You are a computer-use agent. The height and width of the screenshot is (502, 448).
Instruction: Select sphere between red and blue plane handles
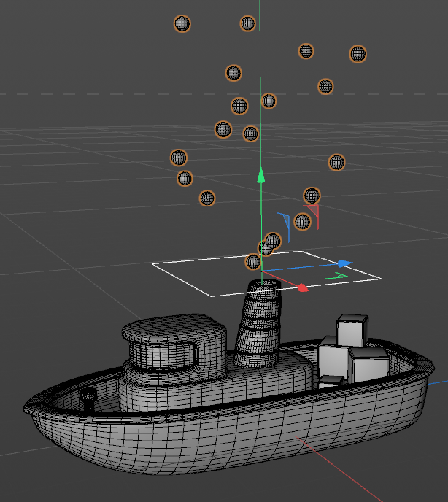coord(302,222)
